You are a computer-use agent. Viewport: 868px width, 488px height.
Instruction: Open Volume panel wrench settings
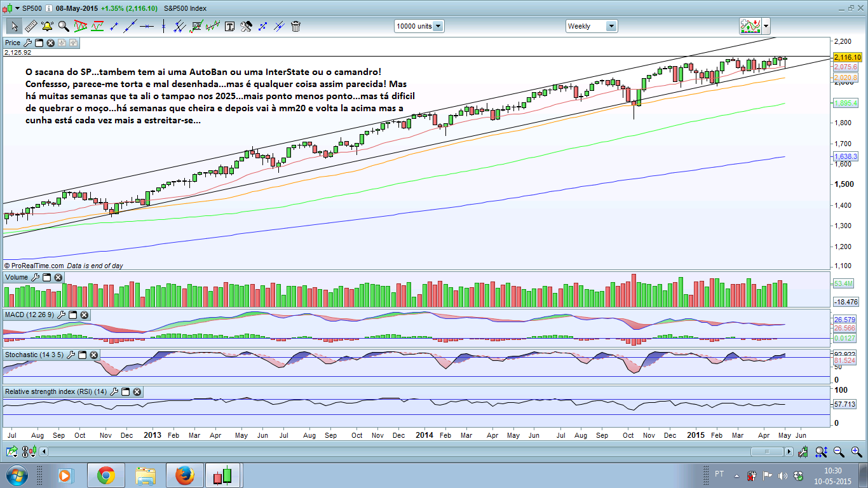pyautogui.click(x=36, y=278)
